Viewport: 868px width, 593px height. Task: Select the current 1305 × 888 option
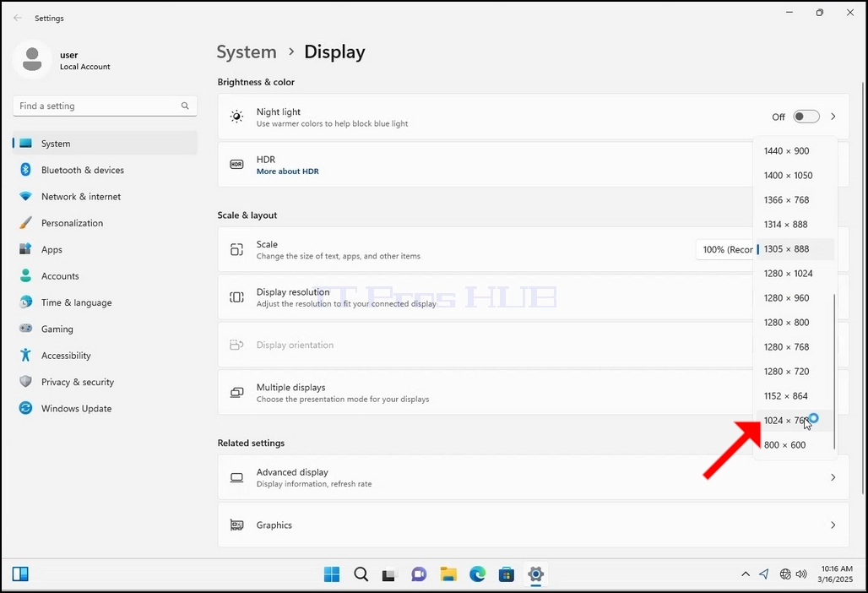point(795,249)
